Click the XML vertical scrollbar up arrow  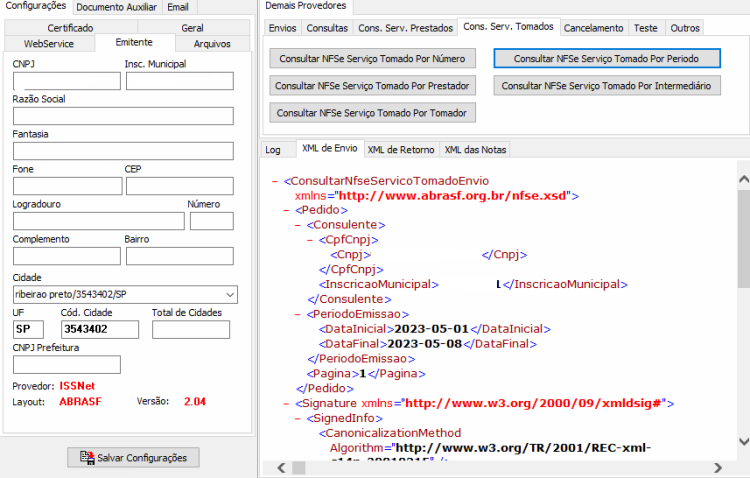[x=744, y=179]
